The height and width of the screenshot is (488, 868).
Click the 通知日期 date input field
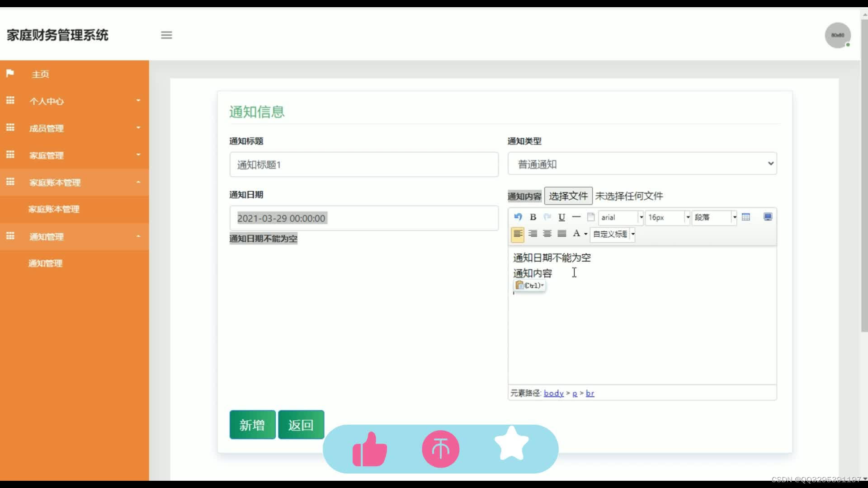364,218
